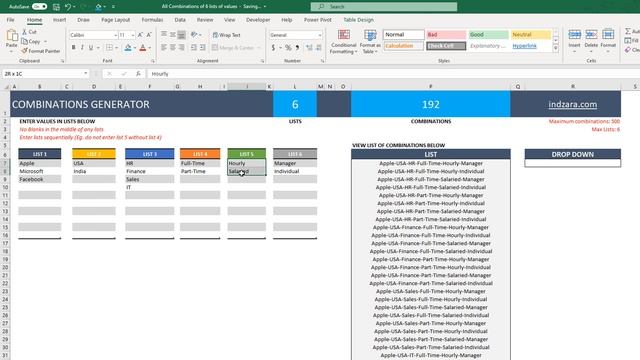Apply the Good cell style

(x=489, y=35)
